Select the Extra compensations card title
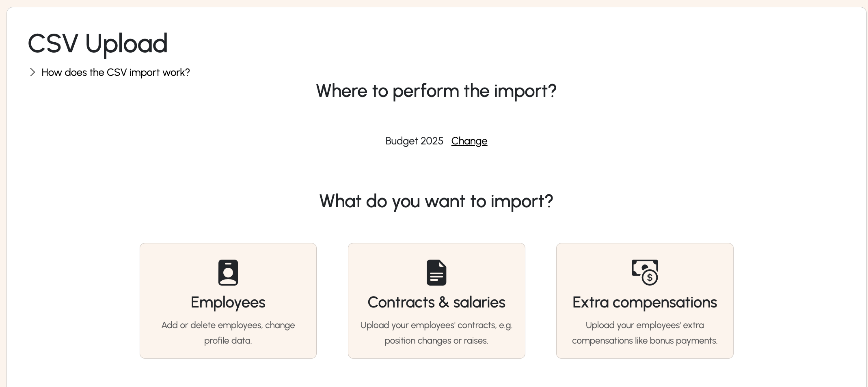 [645, 302]
